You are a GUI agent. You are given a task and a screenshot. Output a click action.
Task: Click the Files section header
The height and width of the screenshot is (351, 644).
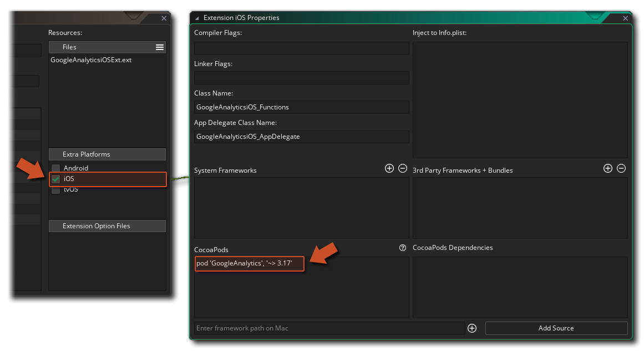pos(100,47)
